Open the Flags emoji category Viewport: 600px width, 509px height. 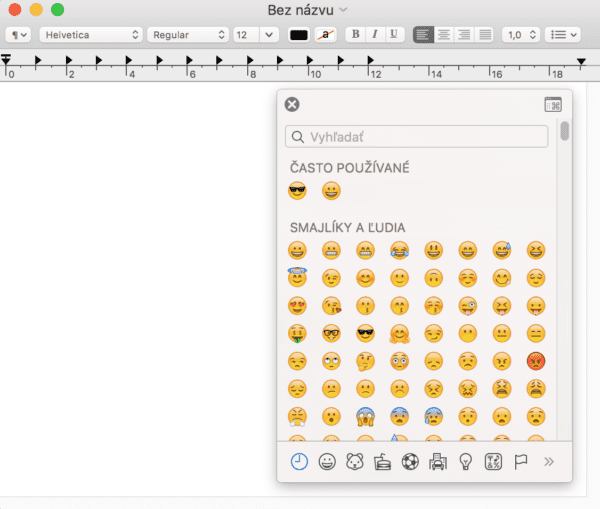pyautogui.click(x=520, y=462)
